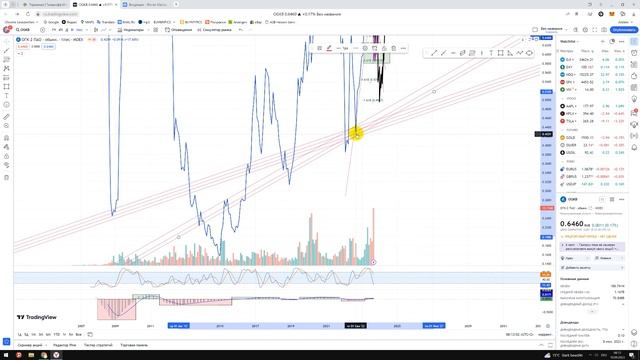
Task: Collapse the bottom panel chevron
Action: point(542,345)
